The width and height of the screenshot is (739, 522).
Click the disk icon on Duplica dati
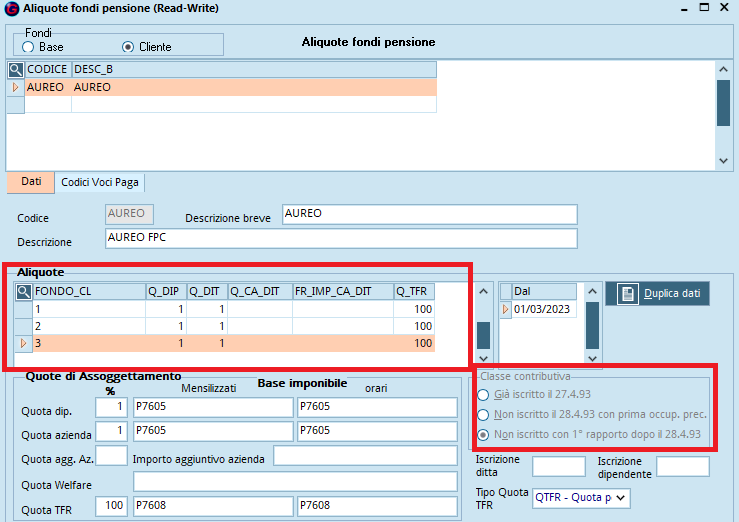(x=627, y=294)
